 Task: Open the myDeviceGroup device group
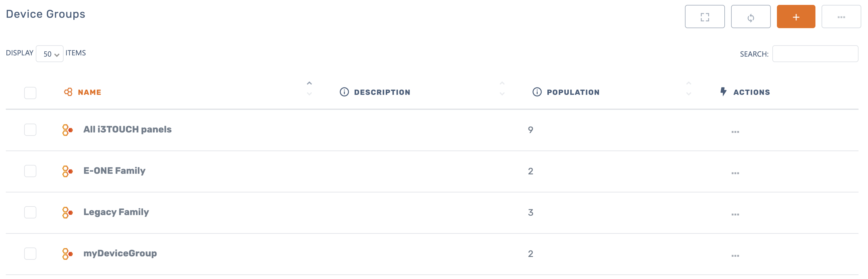(x=120, y=253)
